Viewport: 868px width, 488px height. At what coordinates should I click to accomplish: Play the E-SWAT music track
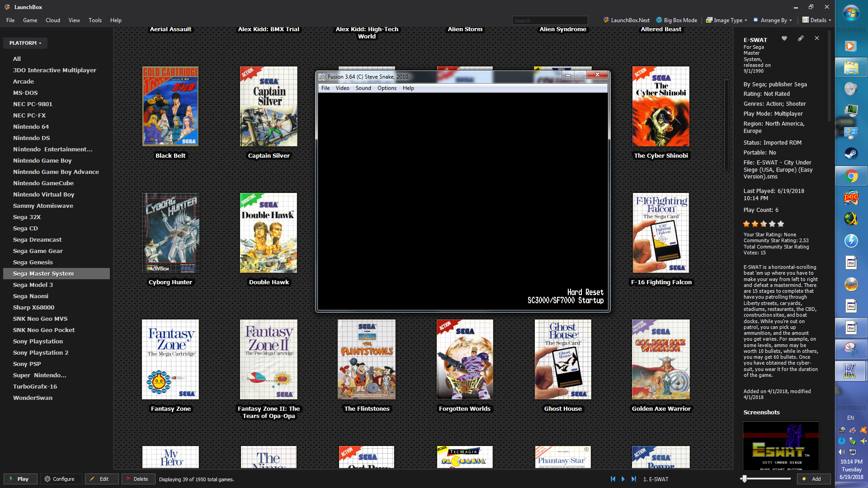[x=623, y=479]
